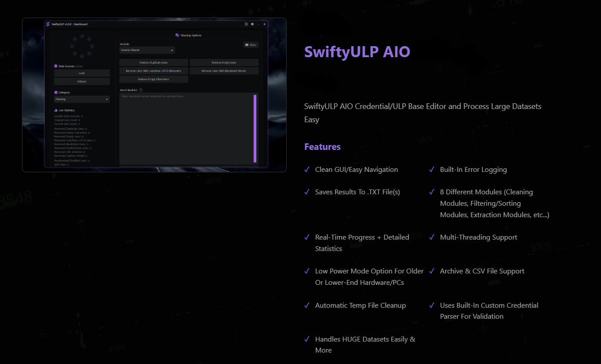Click the "Removed Duplicate Lines: 0" statistic
The width and height of the screenshot is (601, 364).
(70, 129)
